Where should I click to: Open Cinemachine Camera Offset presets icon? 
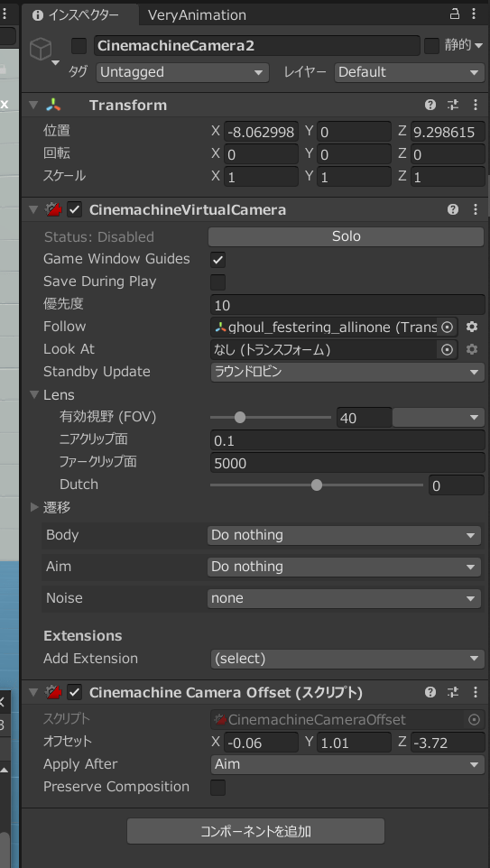pos(454,692)
